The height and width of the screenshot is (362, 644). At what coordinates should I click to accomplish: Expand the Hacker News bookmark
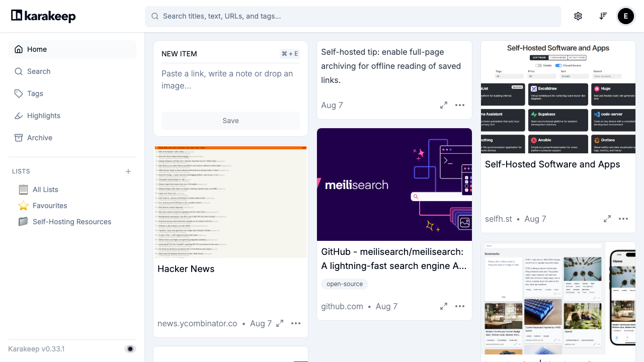280,323
